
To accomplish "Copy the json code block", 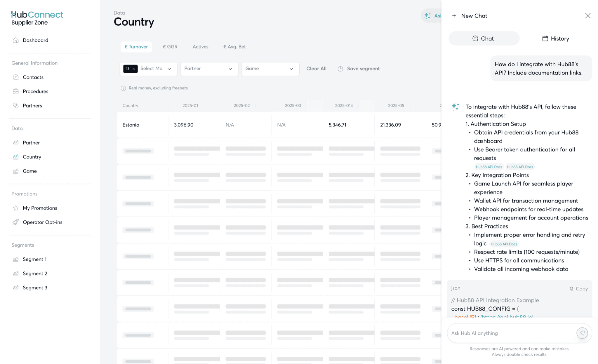I will click(579, 289).
